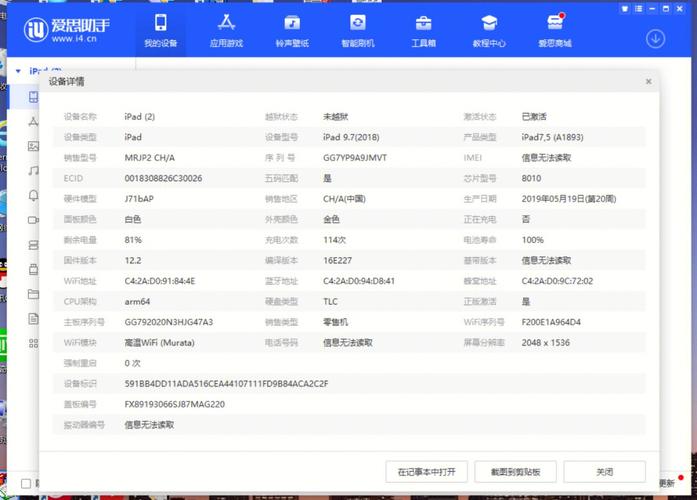Open the 工具箱 toolbox tab

click(x=423, y=30)
